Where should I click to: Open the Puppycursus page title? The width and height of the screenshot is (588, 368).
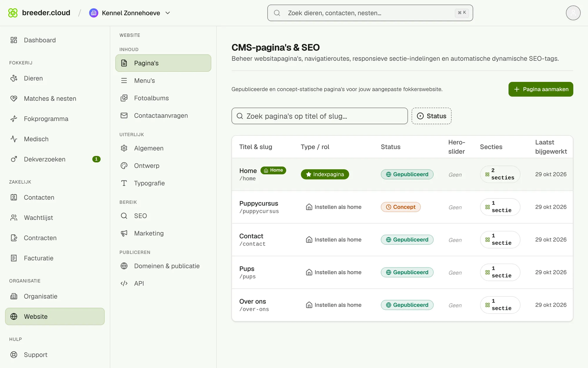259,203
